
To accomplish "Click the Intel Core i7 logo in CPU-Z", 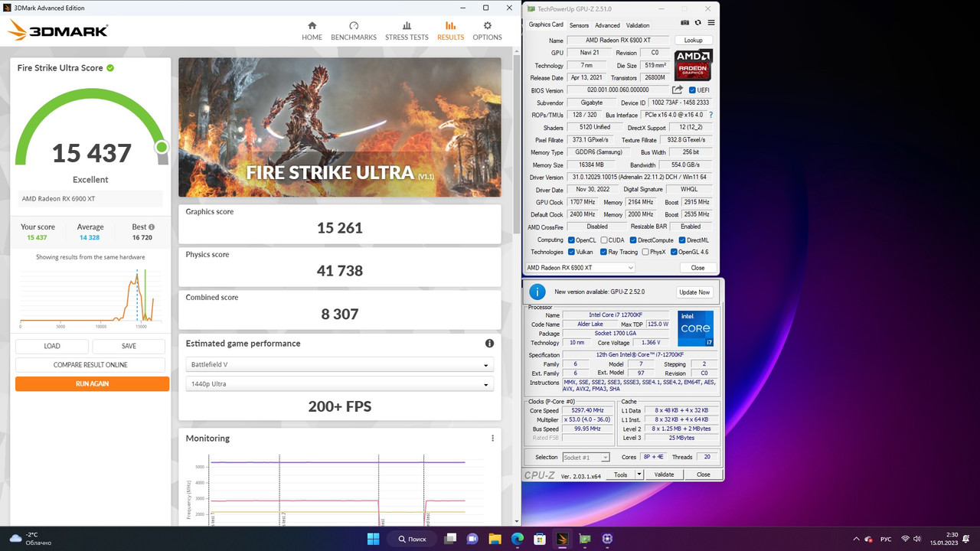I will click(x=695, y=328).
